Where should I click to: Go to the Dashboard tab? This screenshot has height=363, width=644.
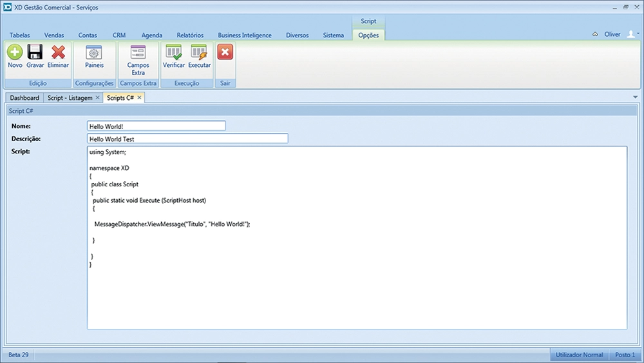[24, 98]
